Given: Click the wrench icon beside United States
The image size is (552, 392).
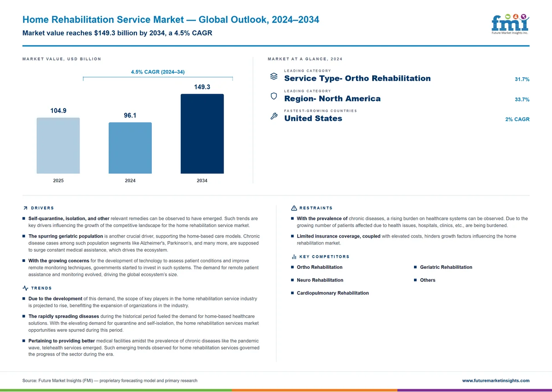Looking at the screenshot, I should [x=273, y=116].
